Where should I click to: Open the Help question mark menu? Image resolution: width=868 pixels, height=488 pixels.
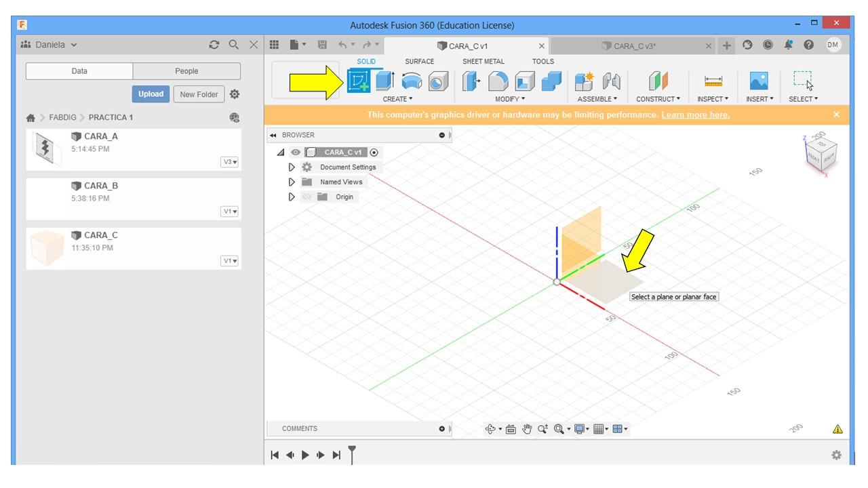[809, 45]
